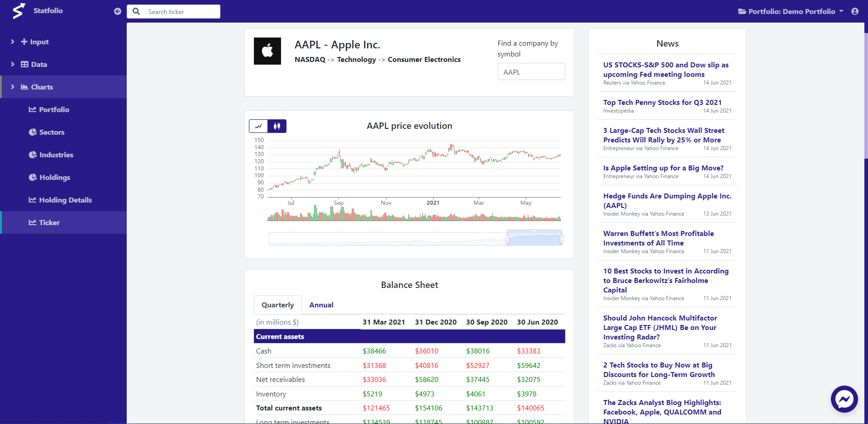Screen dimensions: 868x424
Task: Click the company symbol input showing AAPL
Action: 531,71
